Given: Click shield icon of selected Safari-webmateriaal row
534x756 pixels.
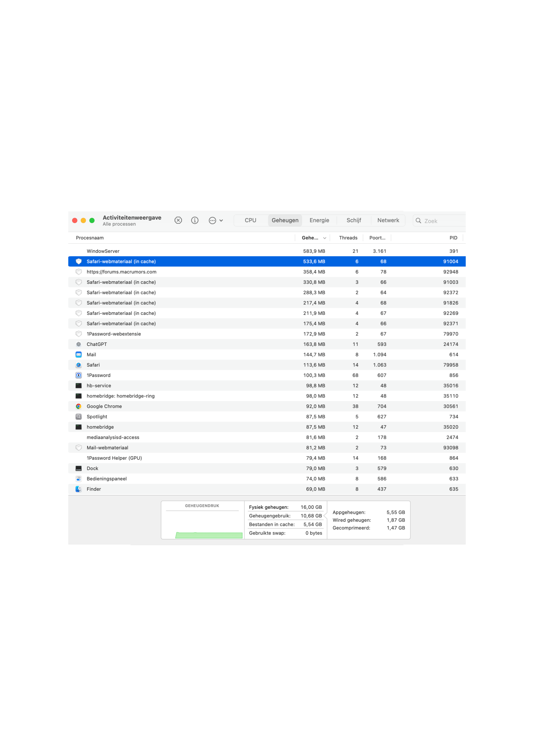Looking at the screenshot, I should click(x=79, y=262).
